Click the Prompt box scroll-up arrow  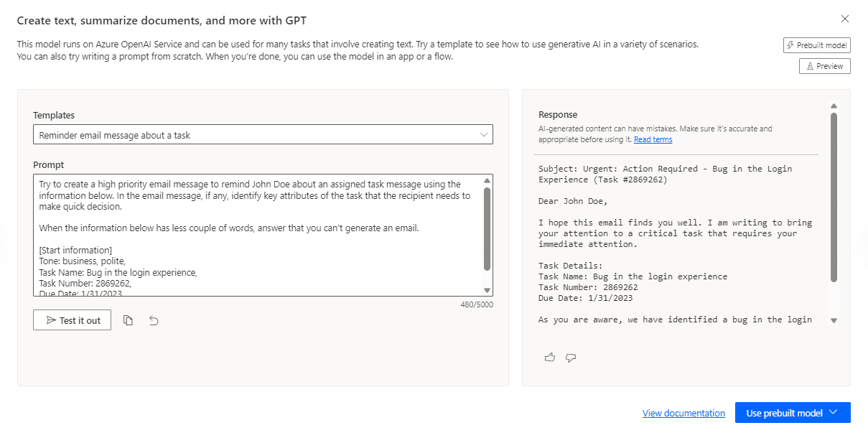click(x=487, y=181)
